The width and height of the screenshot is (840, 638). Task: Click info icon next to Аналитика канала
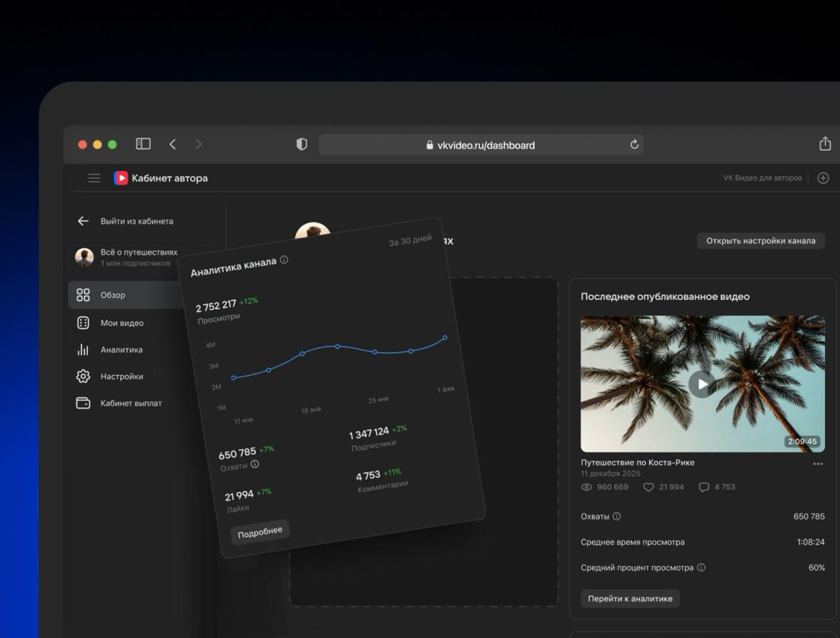tap(284, 260)
